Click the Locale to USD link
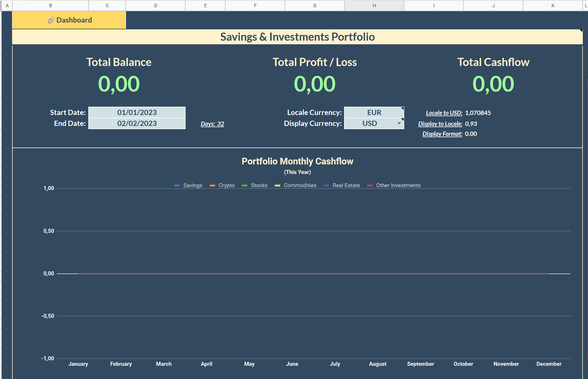 point(444,113)
